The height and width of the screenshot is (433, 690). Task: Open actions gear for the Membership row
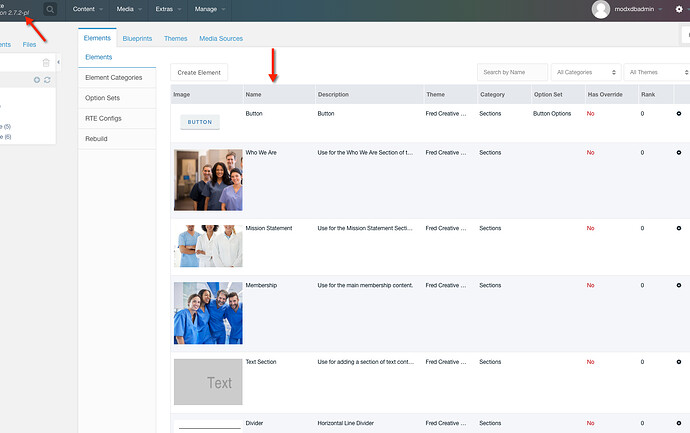[679, 286]
